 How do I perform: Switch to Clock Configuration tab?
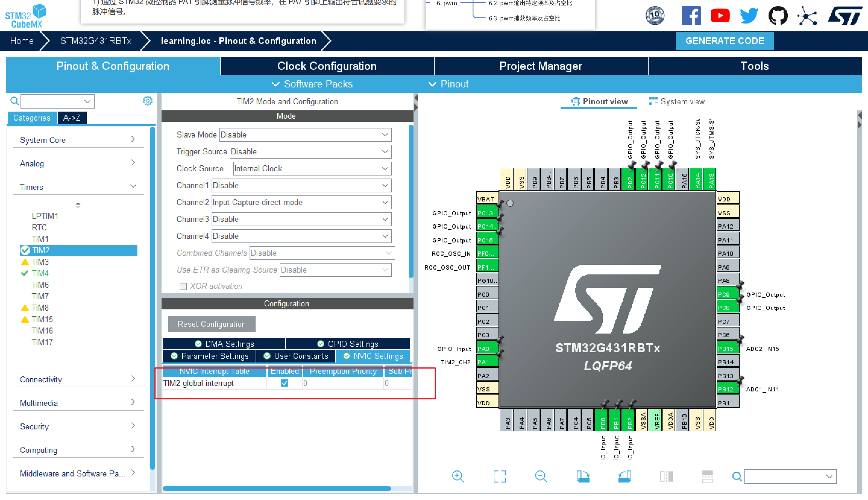pyautogui.click(x=327, y=66)
